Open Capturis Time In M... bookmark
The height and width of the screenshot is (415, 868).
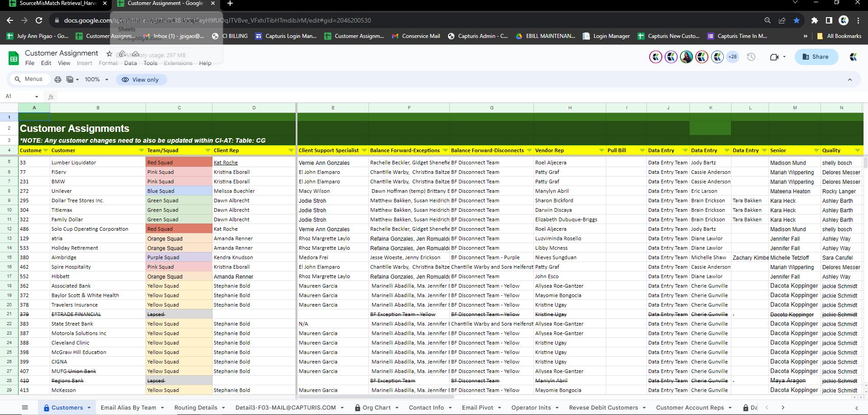tap(737, 36)
